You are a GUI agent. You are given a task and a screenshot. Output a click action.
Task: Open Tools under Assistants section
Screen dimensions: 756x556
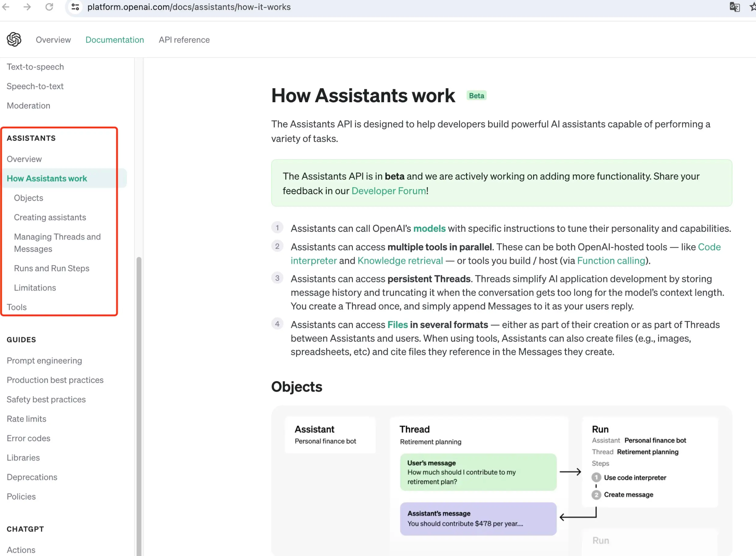click(17, 307)
